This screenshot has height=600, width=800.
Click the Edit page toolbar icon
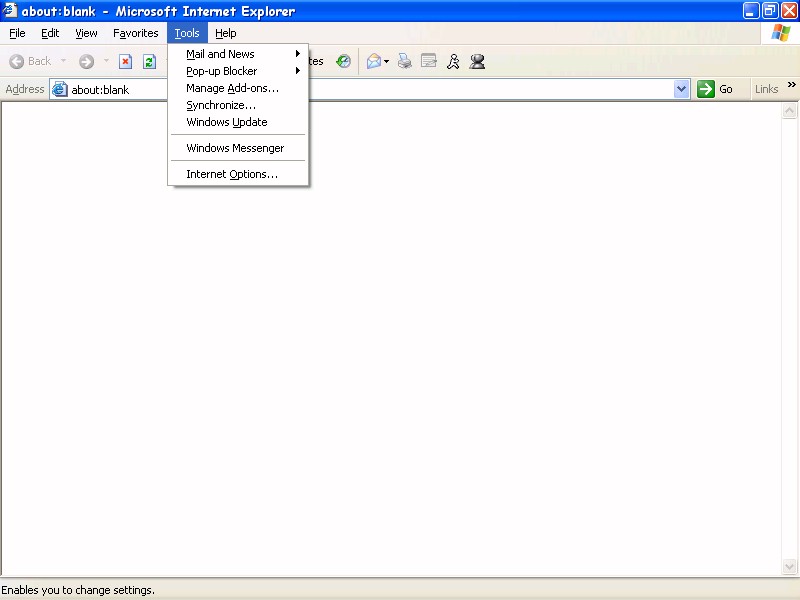tap(429, 61)
